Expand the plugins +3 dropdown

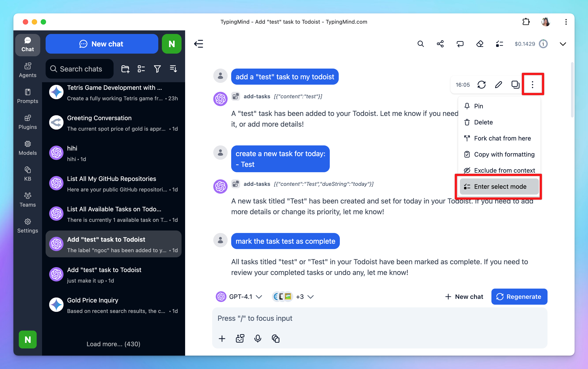293,297
